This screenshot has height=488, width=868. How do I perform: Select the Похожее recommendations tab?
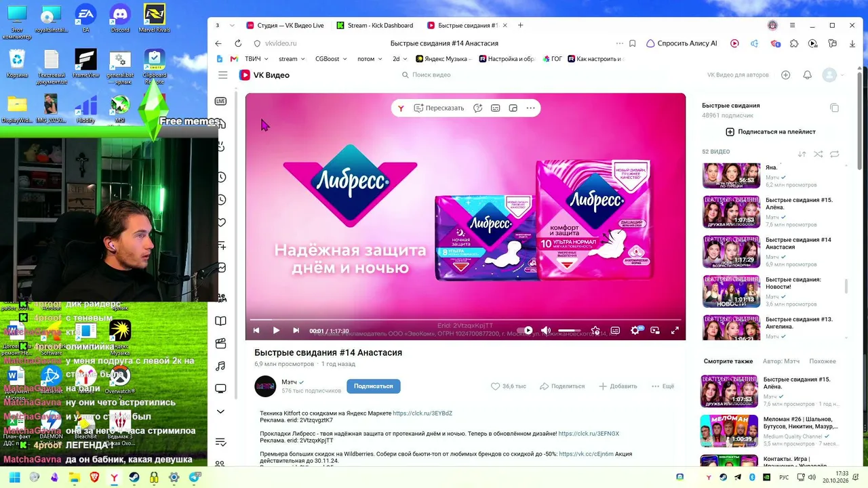(x=823, y=361)
